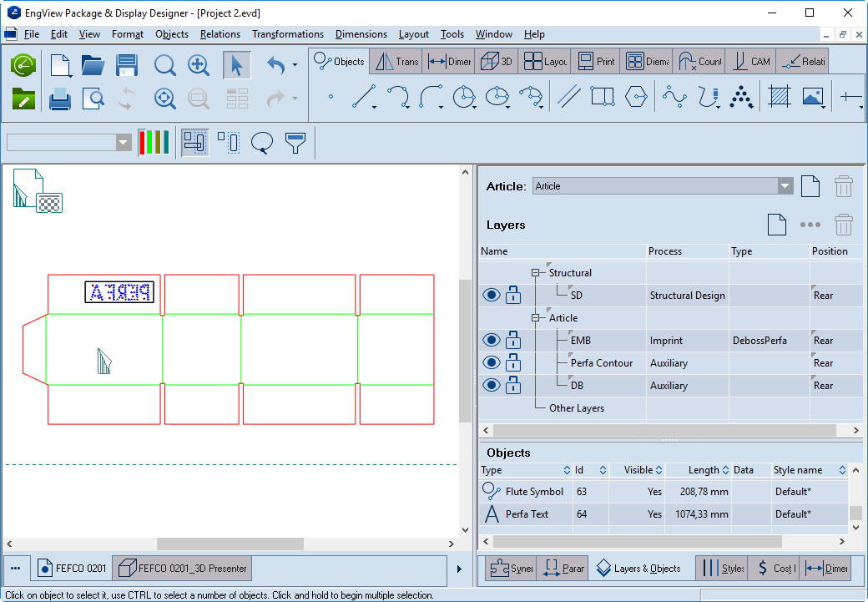868x602 pixels.
Task: Click the Undo arrow icon
Action: [276, 65]
